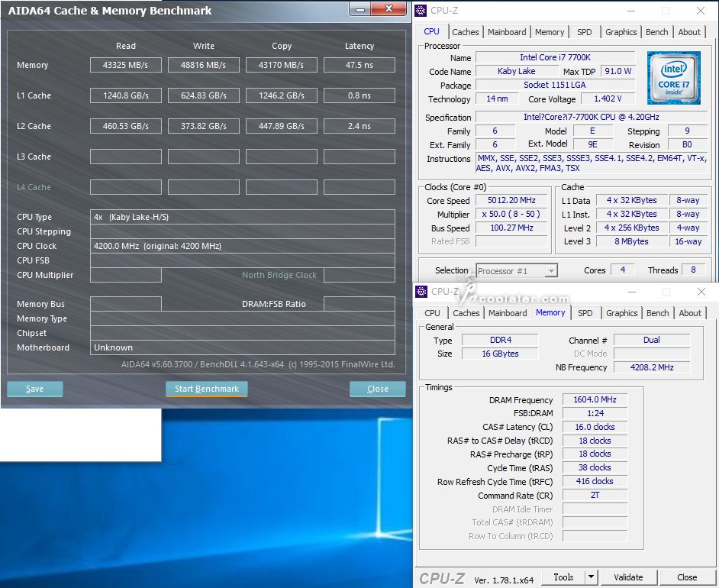Click Bus Speed value 100.27 MHz
The width and height of the screenshot is (719, 588).
(511, 228)
